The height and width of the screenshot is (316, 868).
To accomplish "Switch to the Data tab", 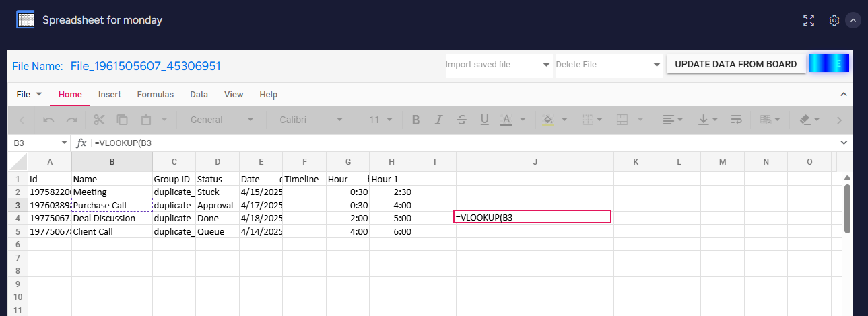I will point(199,95).
